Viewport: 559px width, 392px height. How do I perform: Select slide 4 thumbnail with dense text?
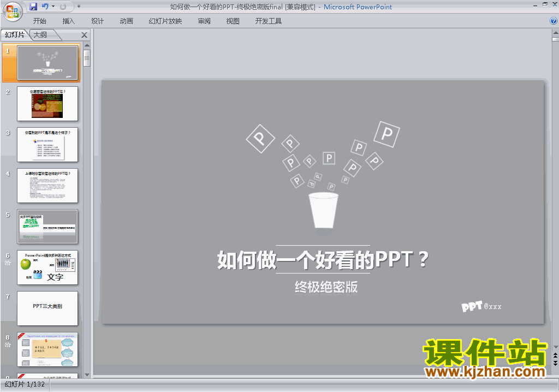click(47, 186)
